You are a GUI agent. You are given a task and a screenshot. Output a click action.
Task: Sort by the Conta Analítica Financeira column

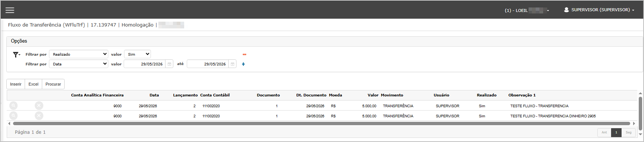pos(97,95)
